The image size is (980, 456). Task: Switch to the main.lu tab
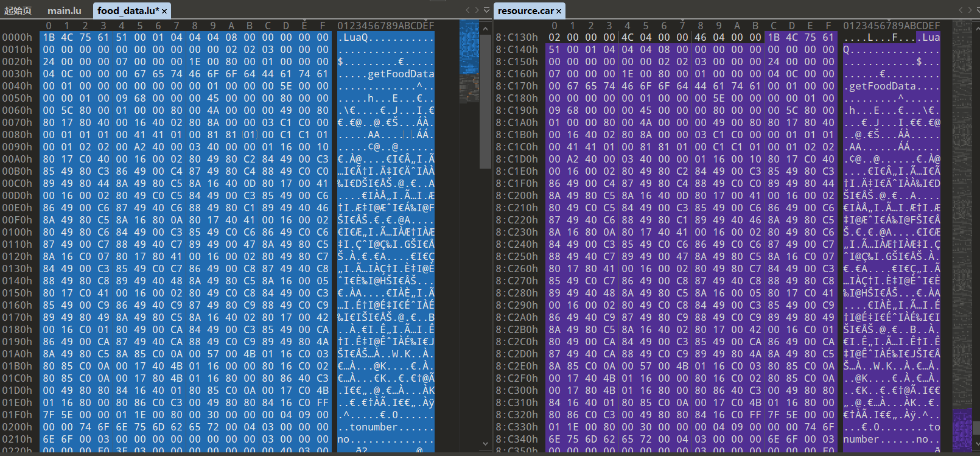tap(64, 10)
